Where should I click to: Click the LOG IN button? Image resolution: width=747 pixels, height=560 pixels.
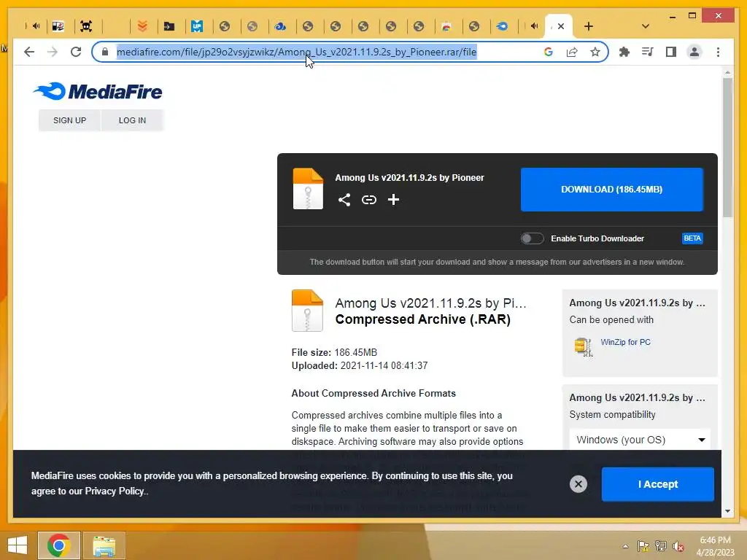click(x=133, y=120)
